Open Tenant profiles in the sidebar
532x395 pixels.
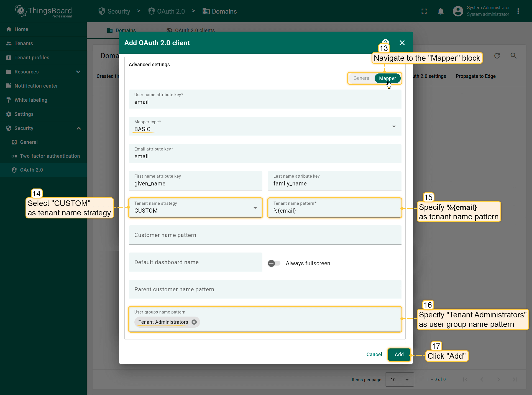(x=32, y=58)
